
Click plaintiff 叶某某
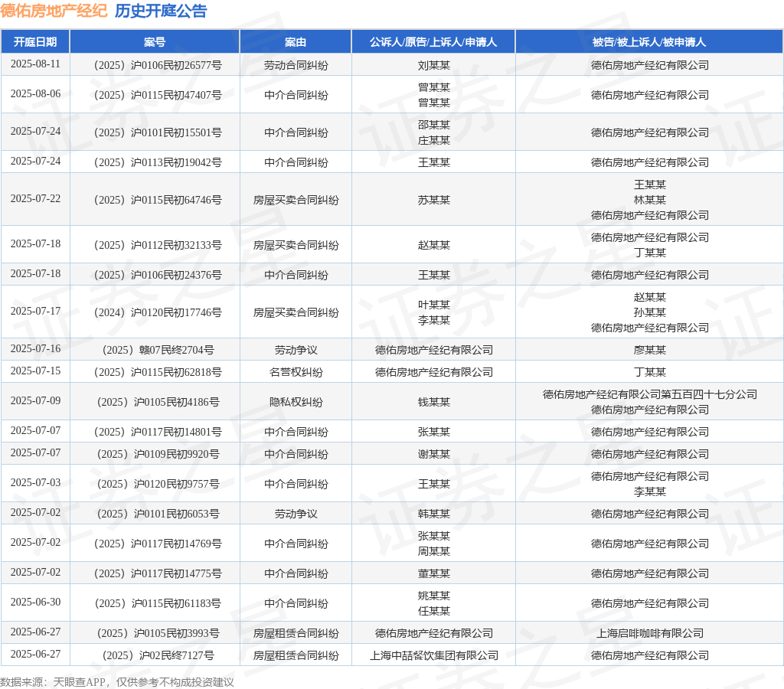[x=434, y=305]
